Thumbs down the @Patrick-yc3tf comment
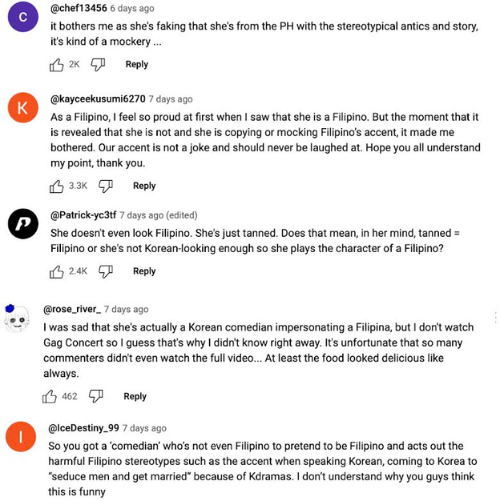The height and width of the screenshot is (500, 500). [x=106, y=271]
